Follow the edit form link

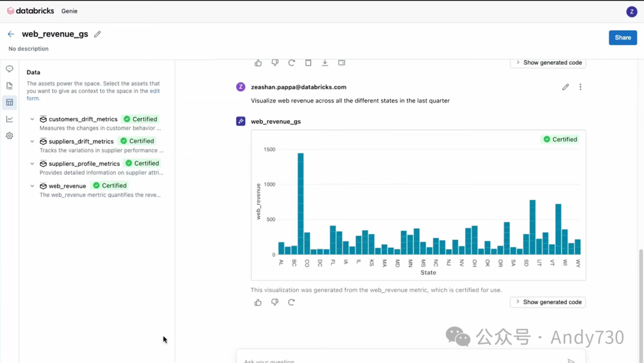click(x=93, y=94)
